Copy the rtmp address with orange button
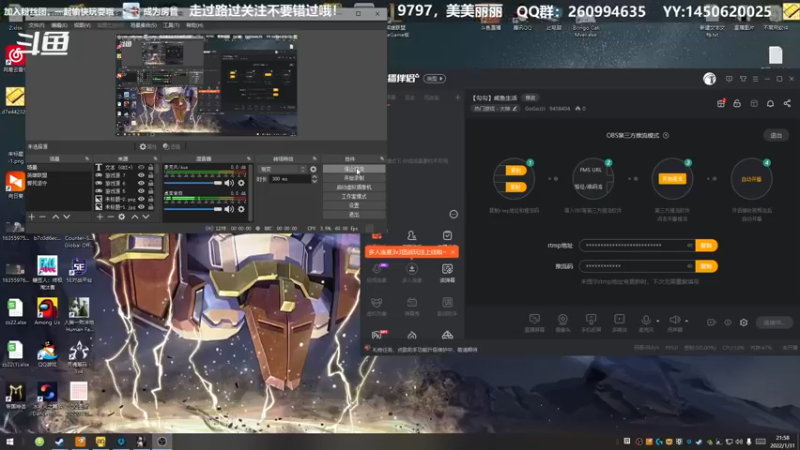 [707, 245]
